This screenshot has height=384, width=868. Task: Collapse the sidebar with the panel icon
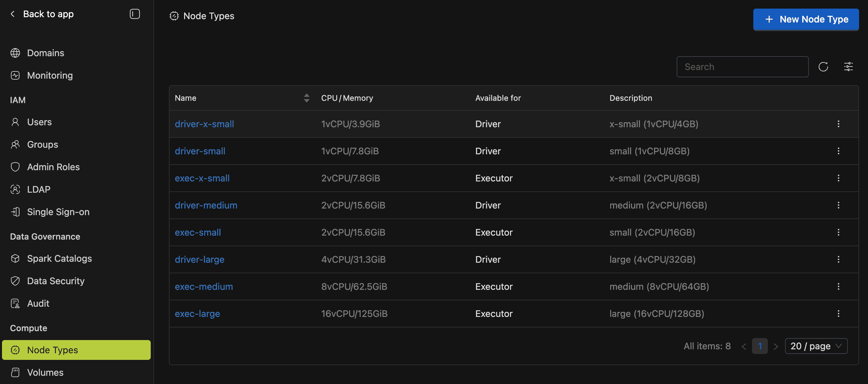pos(135,14)
